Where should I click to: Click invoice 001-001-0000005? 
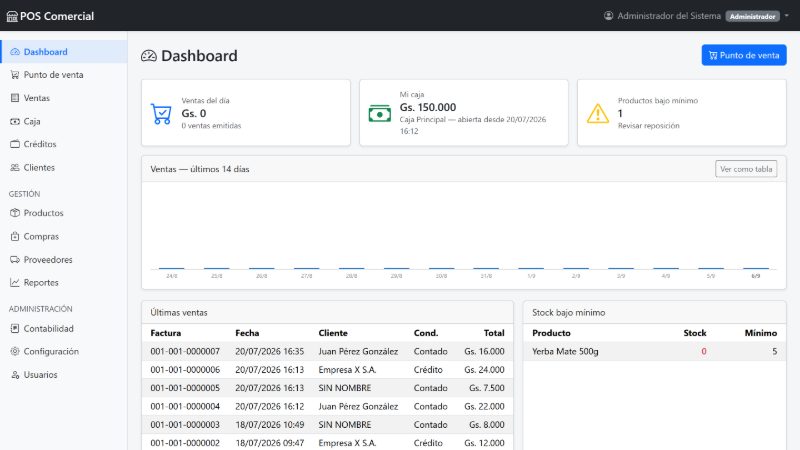[x=185, y=388]
